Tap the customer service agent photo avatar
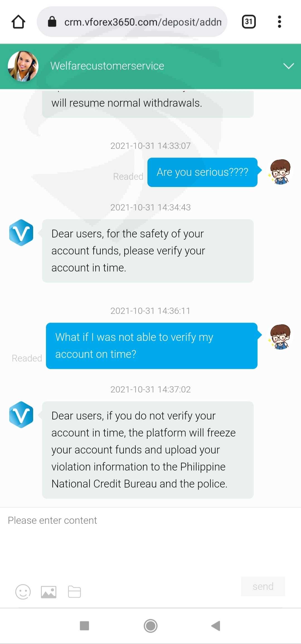This screenshot has width=301, height=644. pyautogui.click(x=23, y=66)
